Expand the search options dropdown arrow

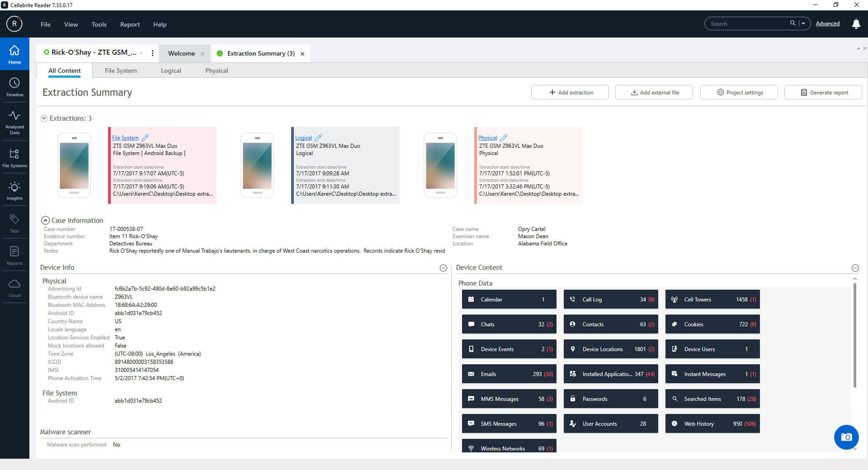tap(803, 23)
